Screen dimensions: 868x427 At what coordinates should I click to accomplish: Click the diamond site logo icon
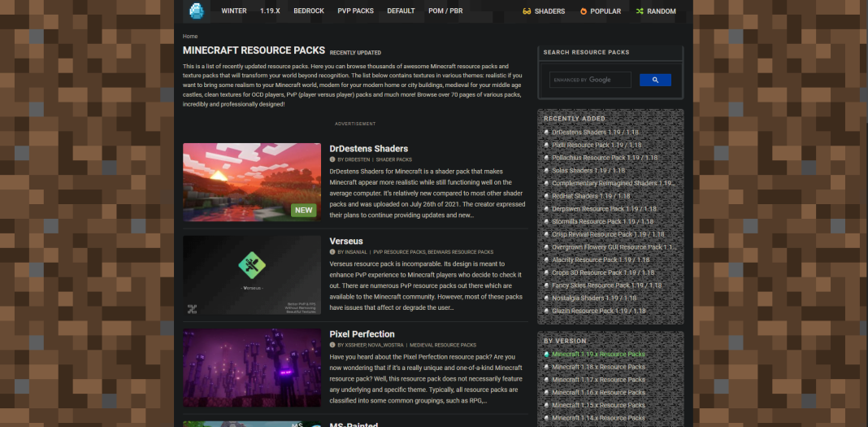(x=196, y=11)
